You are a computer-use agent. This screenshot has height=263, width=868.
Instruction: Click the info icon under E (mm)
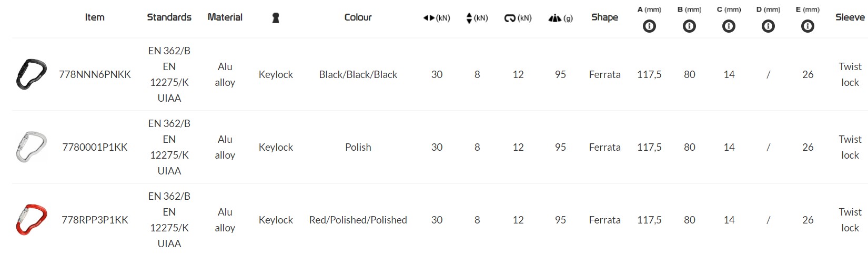(x=808, y=26)
